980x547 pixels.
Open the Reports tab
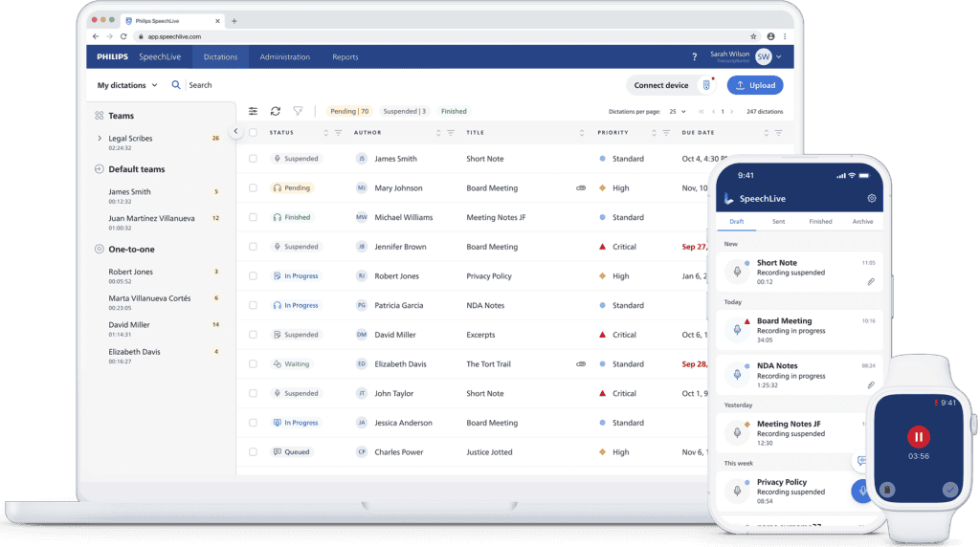(x=345, y=56)
